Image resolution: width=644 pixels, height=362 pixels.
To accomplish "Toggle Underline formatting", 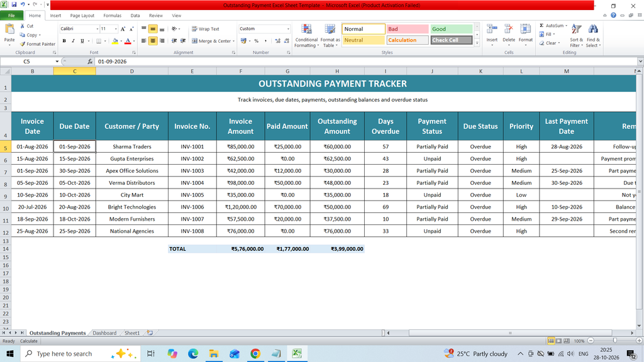I will point(82,41).
